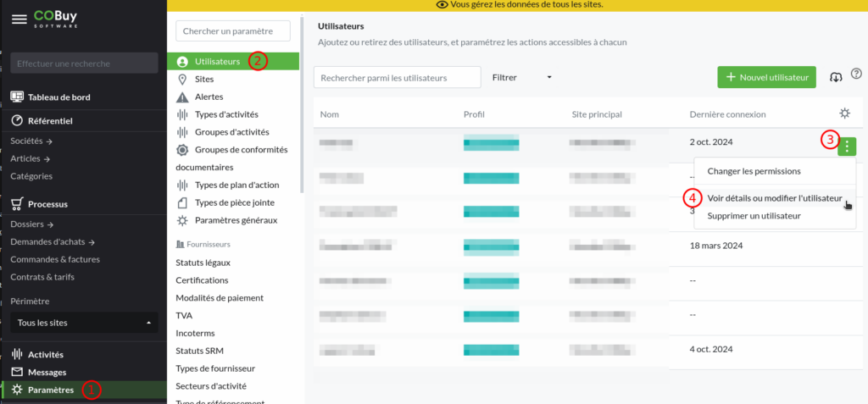Open the three-dot row actions button
Screen dimensions: 868x404
coord(847,146)
